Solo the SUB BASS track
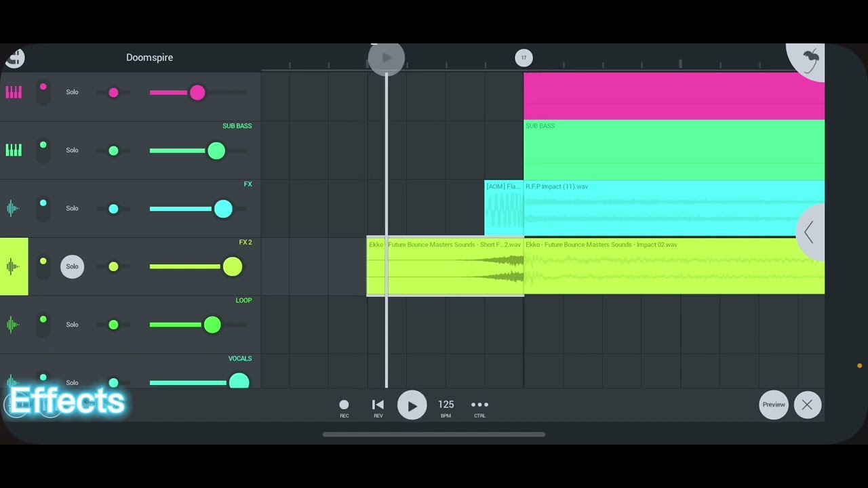 [x=72, y=150]
